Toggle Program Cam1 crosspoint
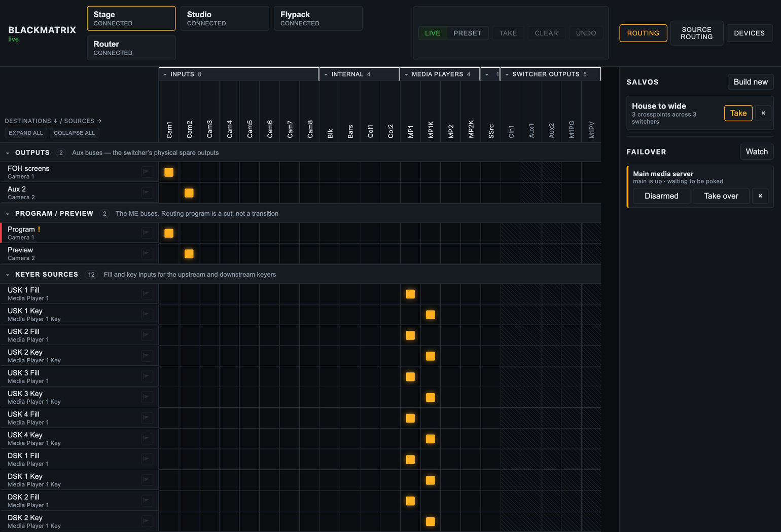Screen dimensions: 781x532 (x=169, y=233)
